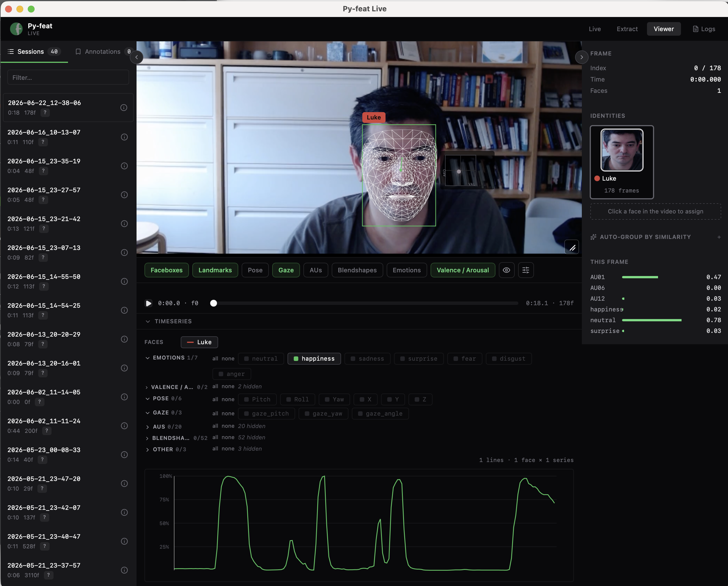Click 'all' in the AUS row

(x=215, y=426)
